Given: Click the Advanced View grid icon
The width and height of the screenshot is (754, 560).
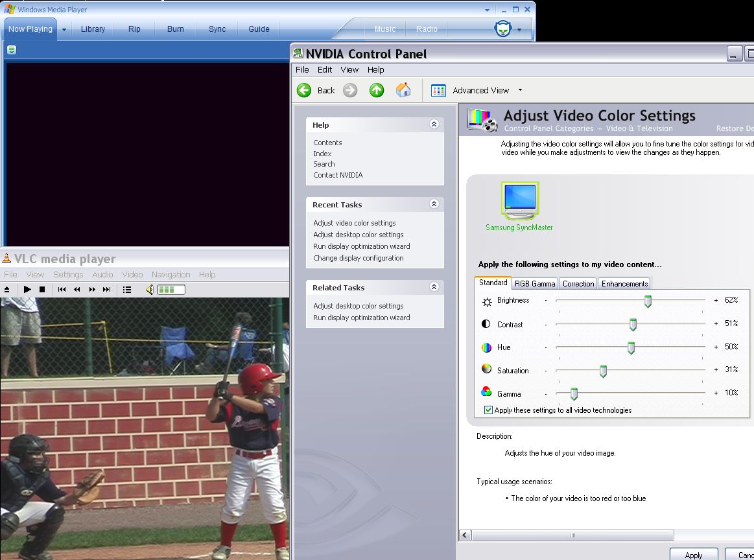Looking at the screenshot, I should point(438,90).
